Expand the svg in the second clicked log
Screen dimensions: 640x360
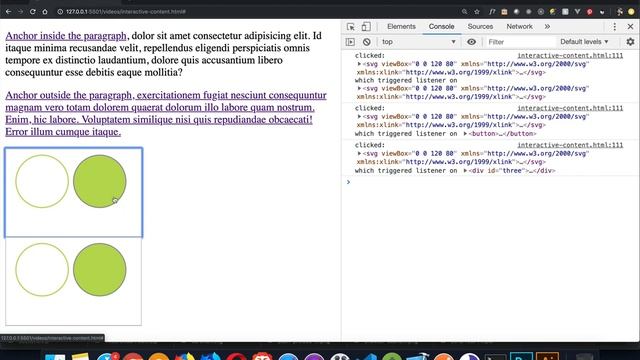coord(359,117)
